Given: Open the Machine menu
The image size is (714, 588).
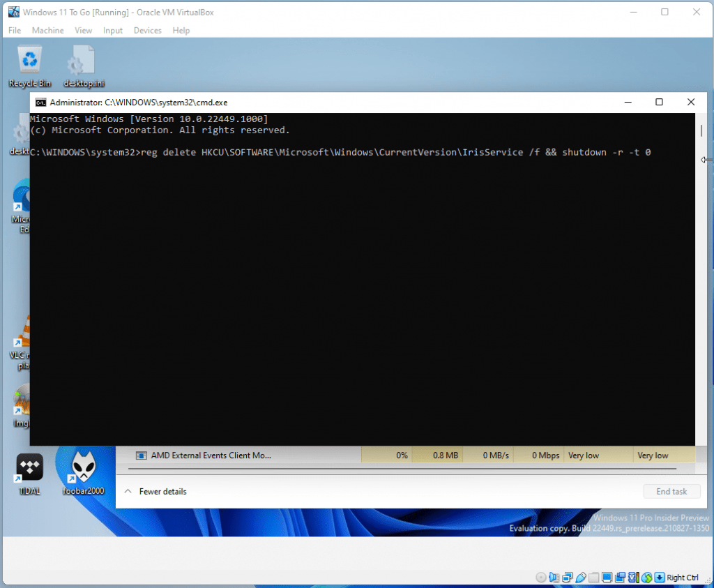Looking at the screenshot, I should pos(47,31).
